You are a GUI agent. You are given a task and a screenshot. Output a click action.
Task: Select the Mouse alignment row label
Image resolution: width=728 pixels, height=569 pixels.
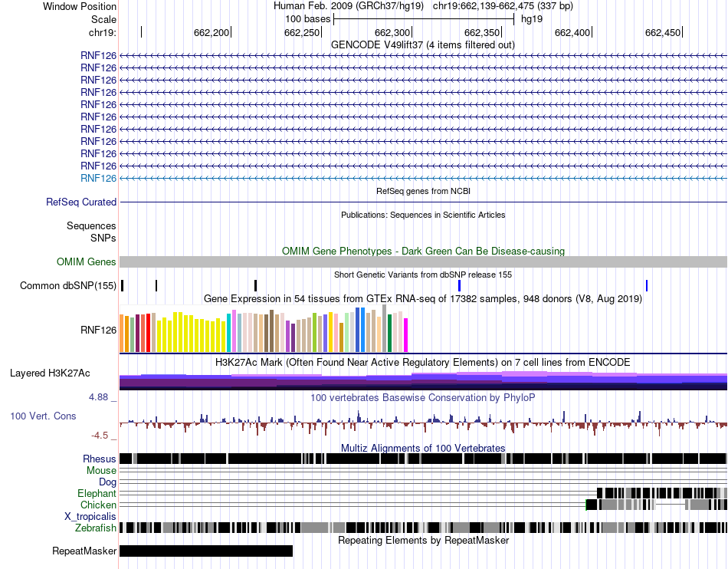point(101,471)
